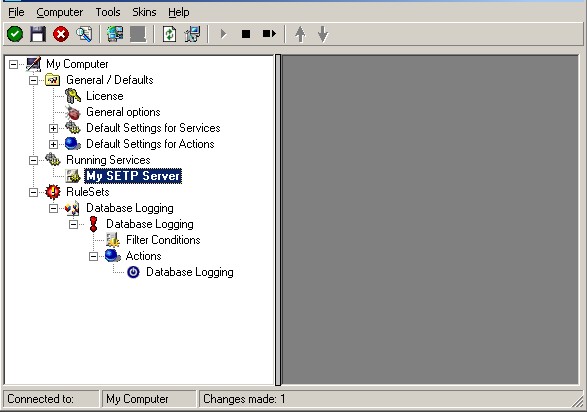This screenshot has width=587, height=412.
Task: Click the red X cancel icon
Action: point(61,34)
